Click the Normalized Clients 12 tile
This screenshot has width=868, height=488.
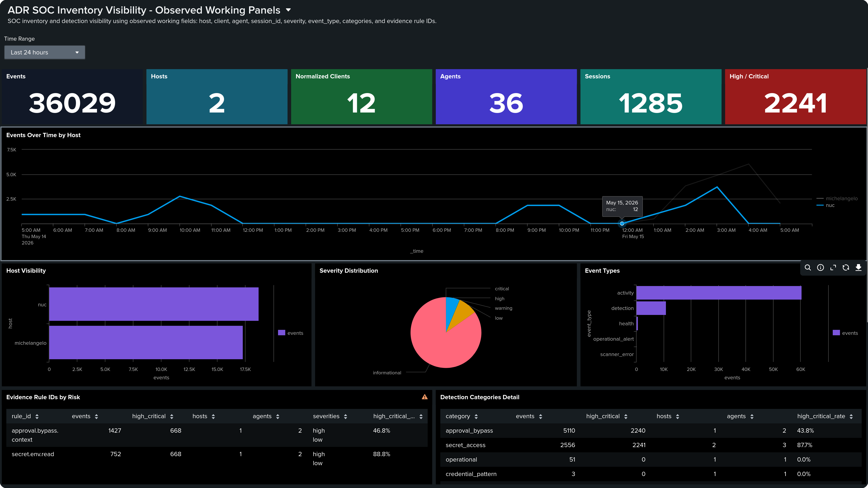click(x=361, y=97)
